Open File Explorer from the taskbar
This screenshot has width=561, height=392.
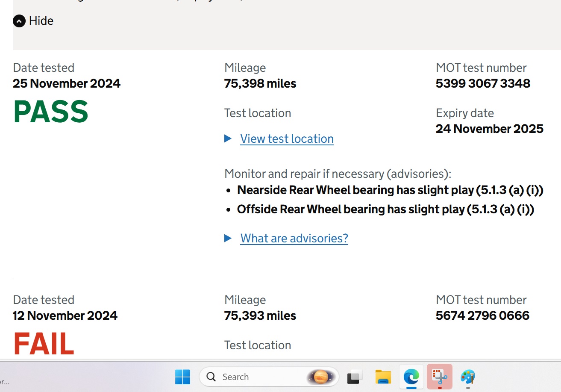pos(383,377)
